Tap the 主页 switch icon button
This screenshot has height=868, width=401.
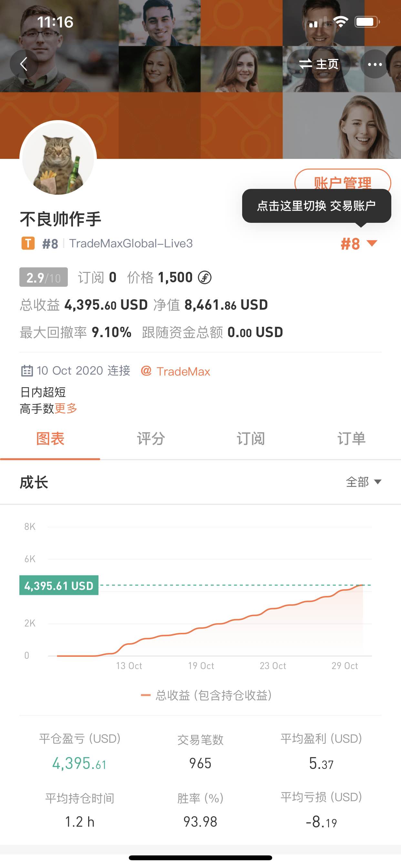click(x=318, y=64)
